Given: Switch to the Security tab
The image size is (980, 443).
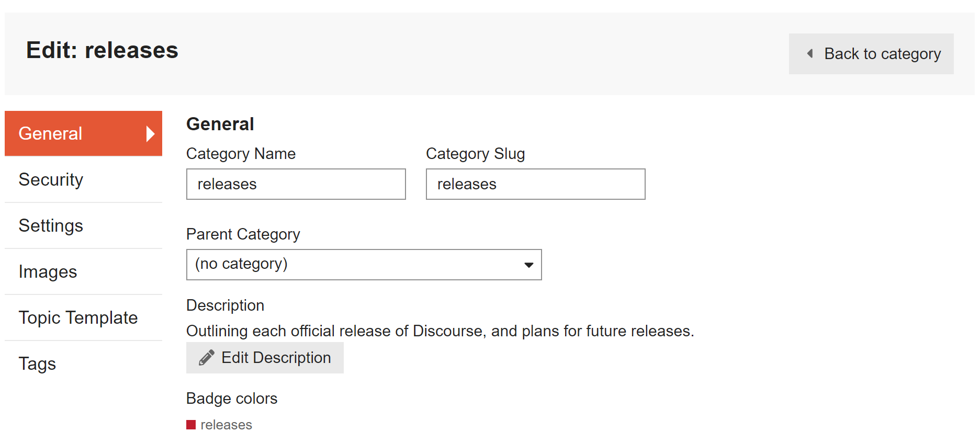Looking at the screenshot, I should click(x=51, y=179).
